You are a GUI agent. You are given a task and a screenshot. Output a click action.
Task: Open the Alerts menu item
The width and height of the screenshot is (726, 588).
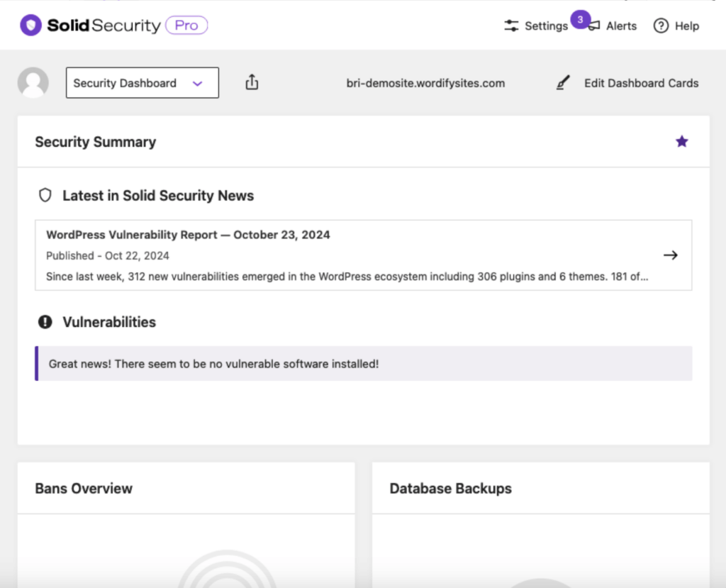(x=612, y=26)
